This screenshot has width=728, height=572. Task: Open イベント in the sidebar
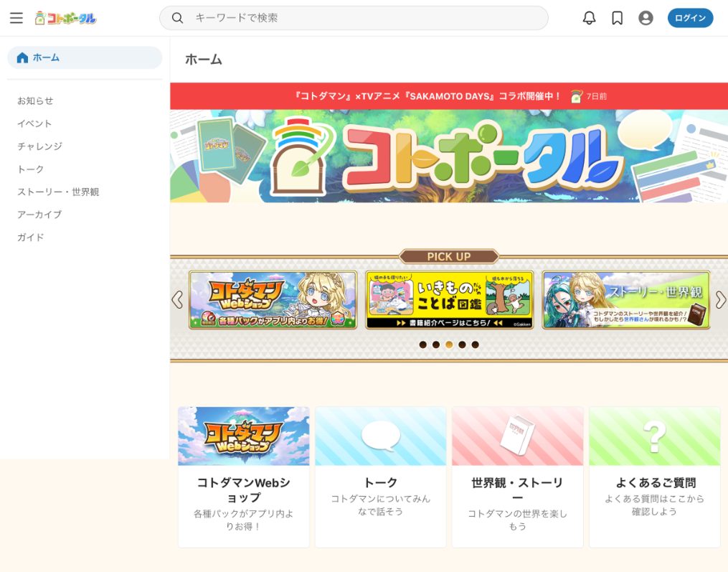(x=34, y=123)
